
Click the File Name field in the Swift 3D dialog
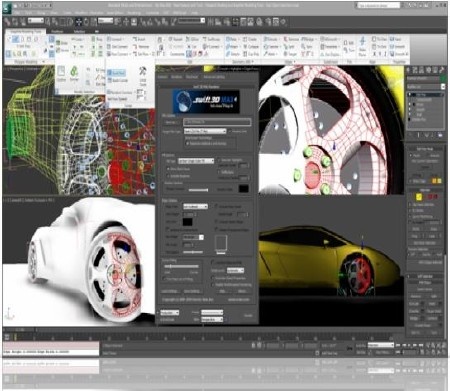217,122
